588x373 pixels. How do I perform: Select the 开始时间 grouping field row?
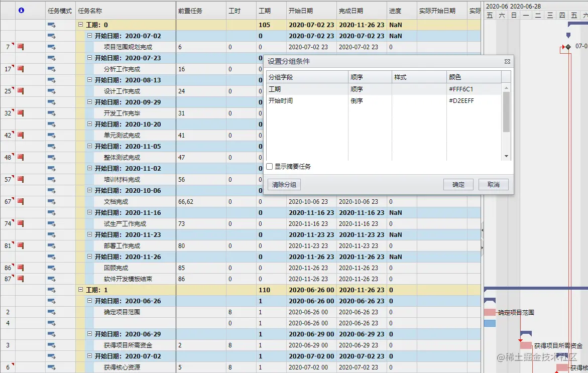click(x=384, y=101)
